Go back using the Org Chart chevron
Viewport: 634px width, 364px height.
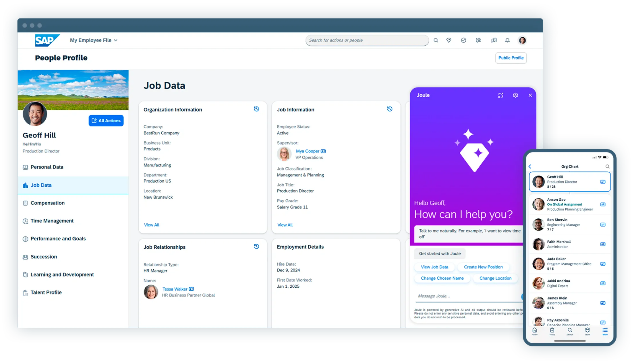pos(530,166)
